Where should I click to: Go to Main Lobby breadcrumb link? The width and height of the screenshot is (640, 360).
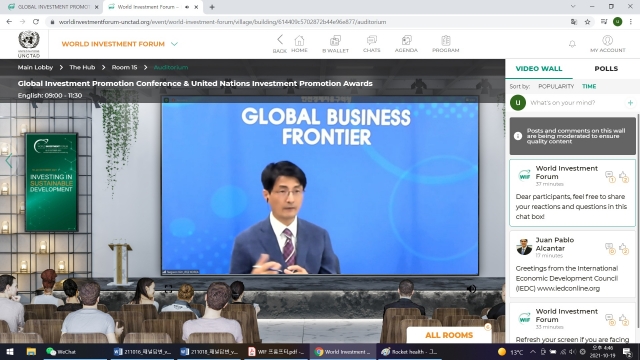point(35,67)
